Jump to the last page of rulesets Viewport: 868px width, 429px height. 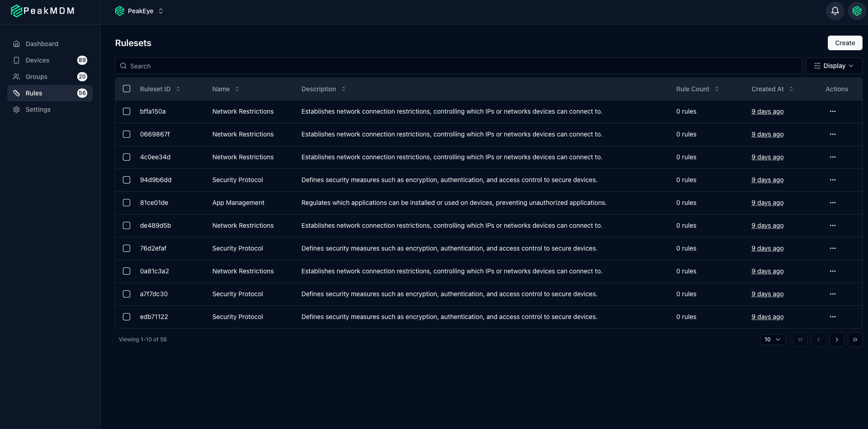855,340
